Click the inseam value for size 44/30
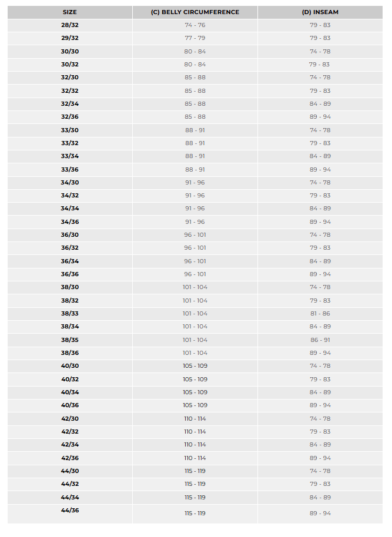 click(320, 471)
